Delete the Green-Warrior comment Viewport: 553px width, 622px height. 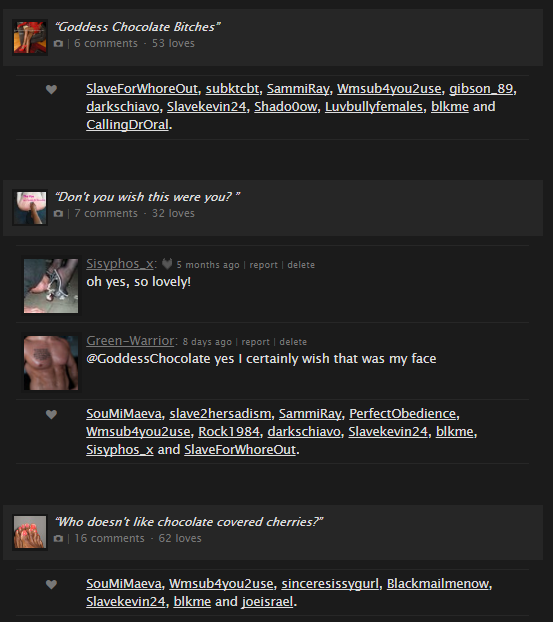pos(293,342)
